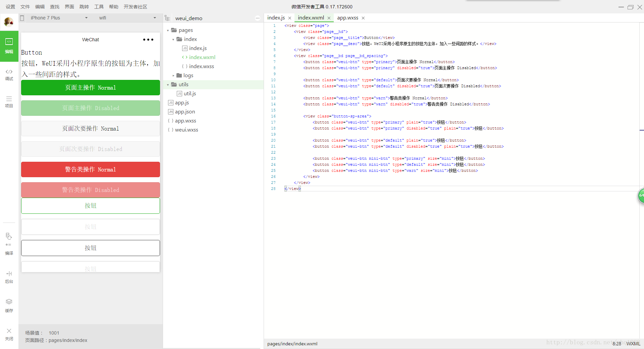Open the 帮助 menu
This screenshot has height=349, width=644.
[x=114, y=7]
